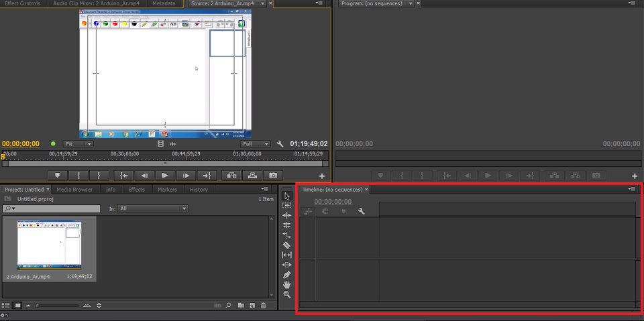Click the Insert button in Source monitor
Image resolution: width=644 pixels, height=321 pixels.
pos(231,176)
